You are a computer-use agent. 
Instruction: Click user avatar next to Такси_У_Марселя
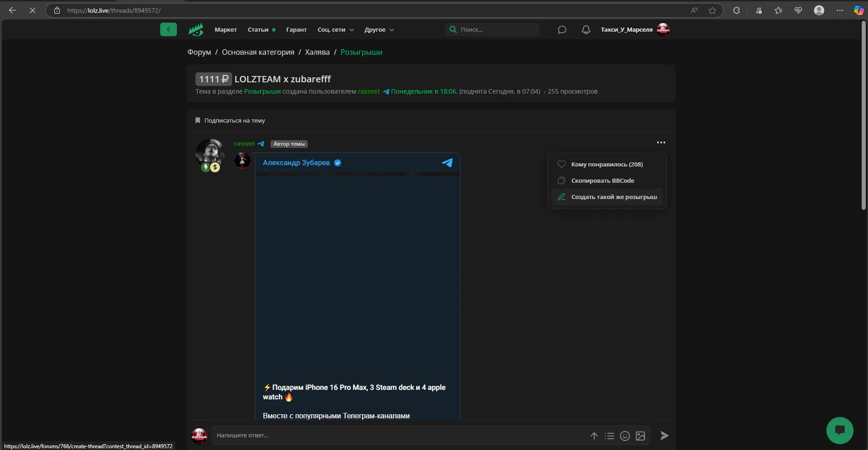(663, 29)
